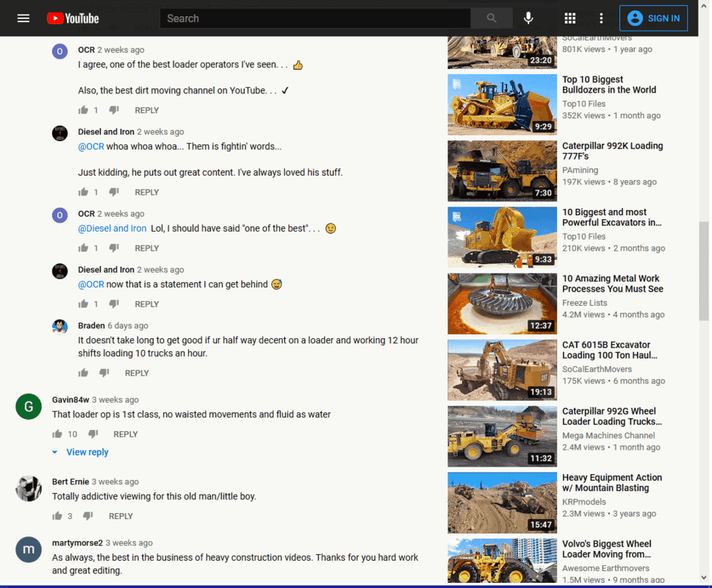Viewport: 712px width, 588px height.
Task: Open Heavy Equipment Action w/ Mountain Blasting thumbnail
Action: click(502, 503)
